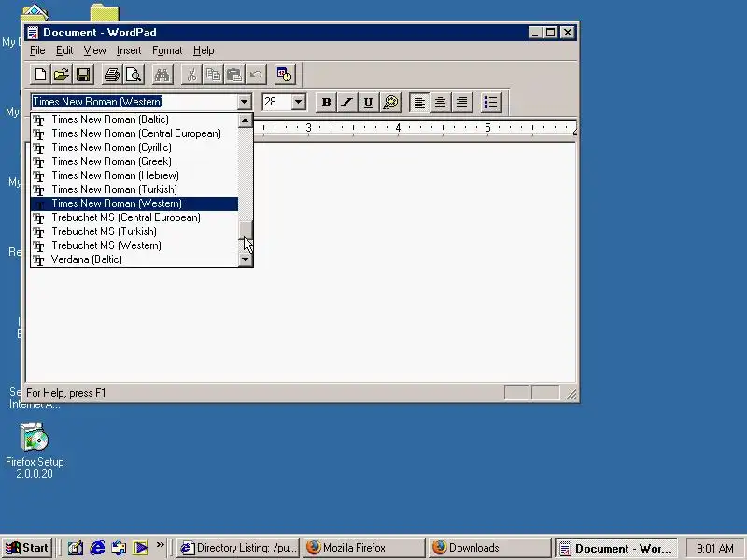Image resolution: width=747 pixels, height=560 pixels.
Task: Click the ruler marker at 4 inches
Action: (398, 128)
